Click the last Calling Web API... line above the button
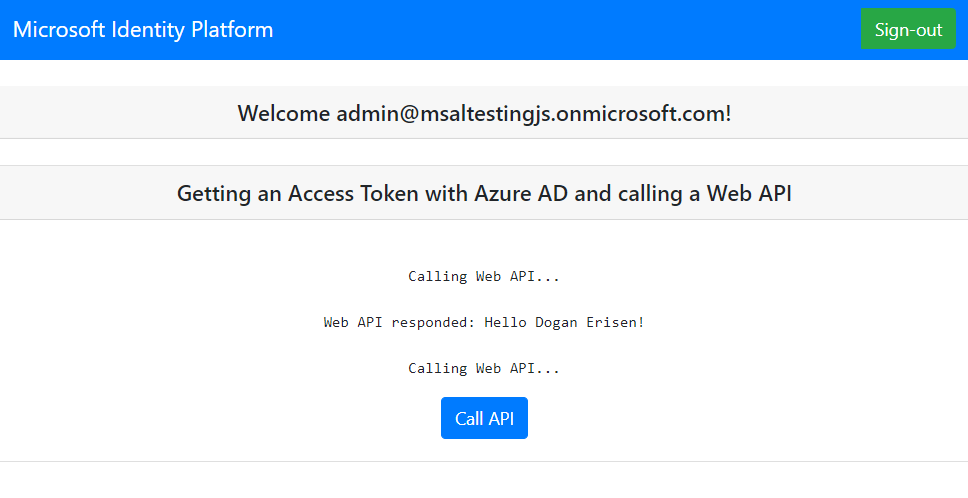 pyautogui.click(x=484, y=368)
